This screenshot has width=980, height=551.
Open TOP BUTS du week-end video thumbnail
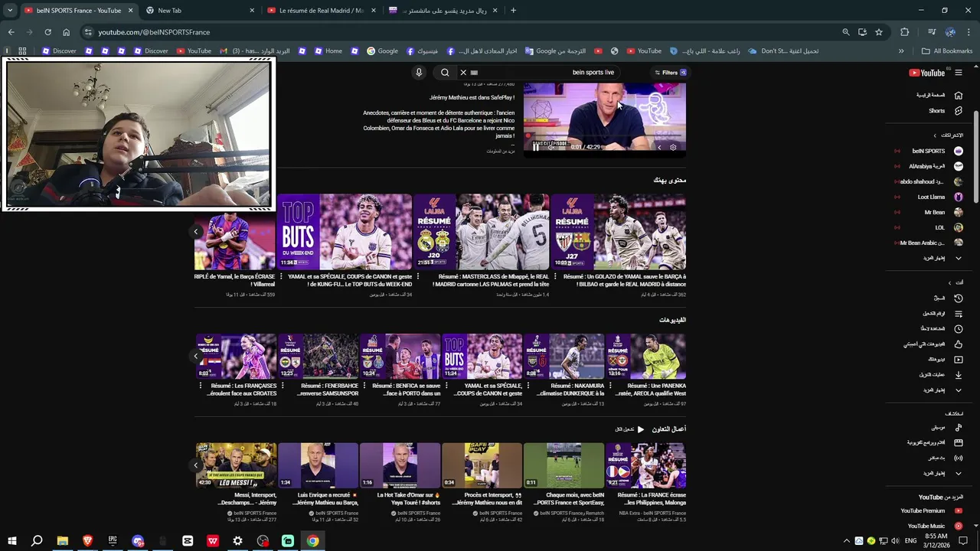345,231
